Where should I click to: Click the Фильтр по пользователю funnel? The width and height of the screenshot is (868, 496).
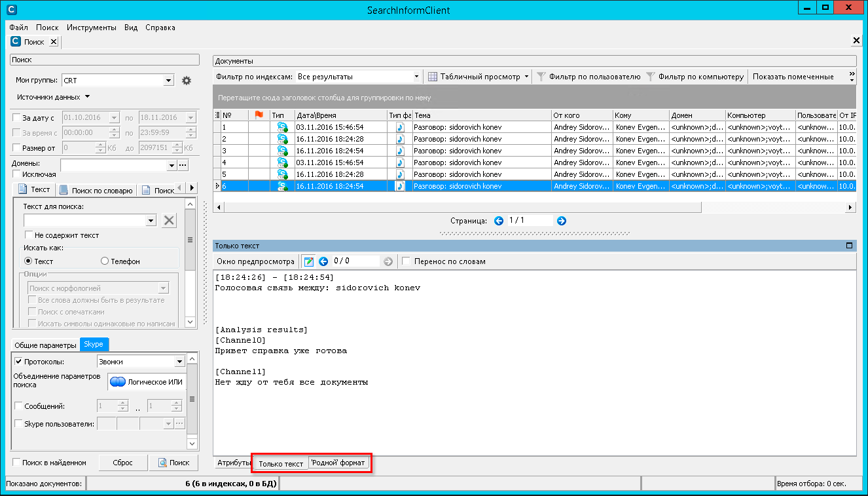pyautogui.click(x=541, y=77)
